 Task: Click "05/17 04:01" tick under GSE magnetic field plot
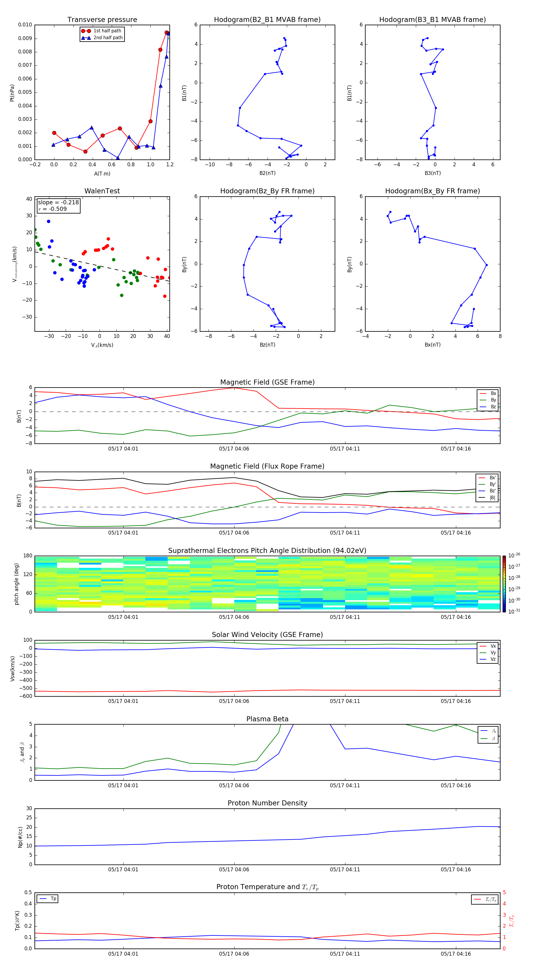[123, 448]
